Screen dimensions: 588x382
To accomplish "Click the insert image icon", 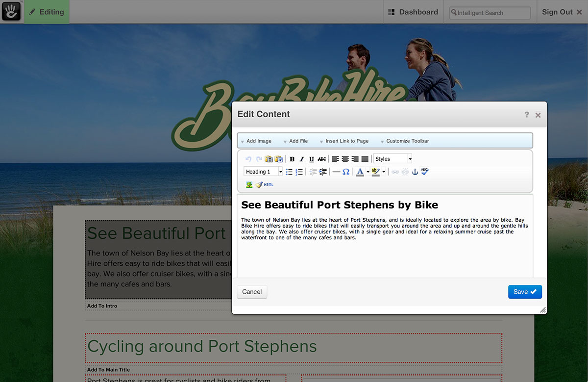I will tap(249, 185).
